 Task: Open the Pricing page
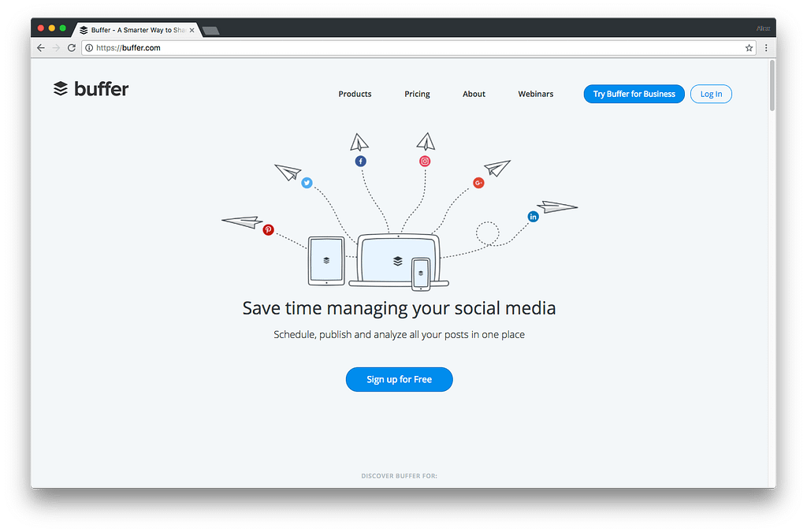click(417, 94)
